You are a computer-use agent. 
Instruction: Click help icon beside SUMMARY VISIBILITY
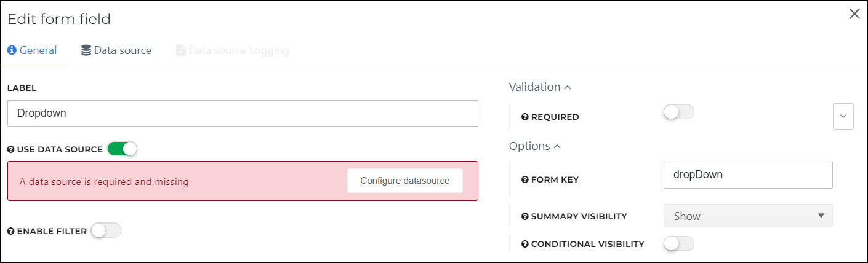pos(525,216)
